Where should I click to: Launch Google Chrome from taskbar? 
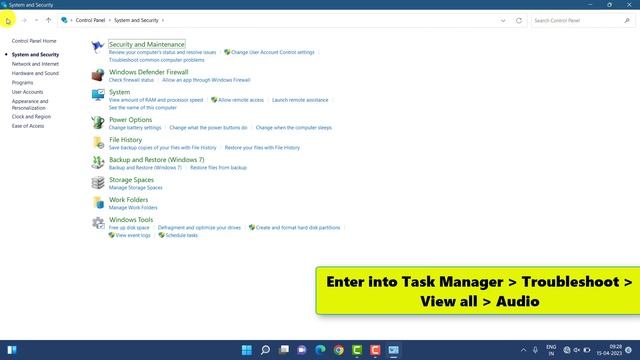339,350
